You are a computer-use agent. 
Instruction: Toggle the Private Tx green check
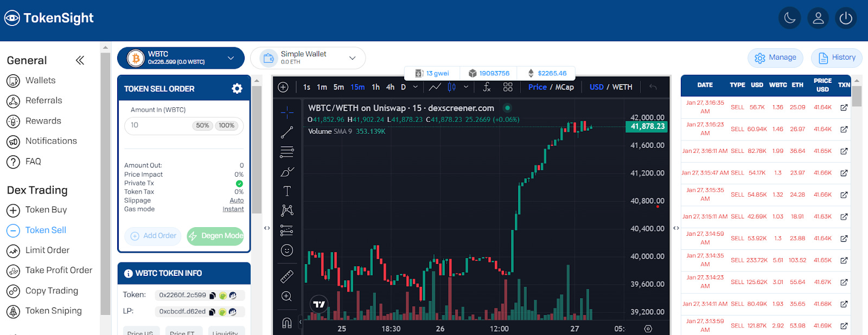tap(239, 183)
